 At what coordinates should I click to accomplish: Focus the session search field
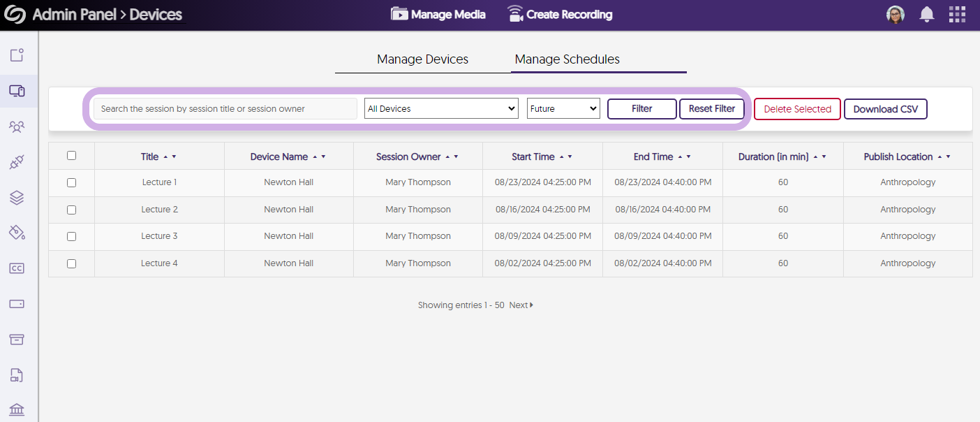225,109
